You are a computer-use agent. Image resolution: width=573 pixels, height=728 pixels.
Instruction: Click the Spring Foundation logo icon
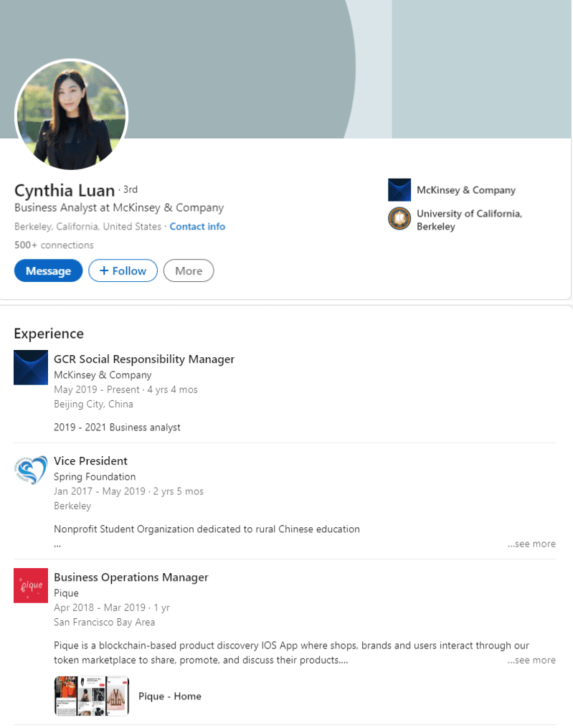[x=31, y=470]
